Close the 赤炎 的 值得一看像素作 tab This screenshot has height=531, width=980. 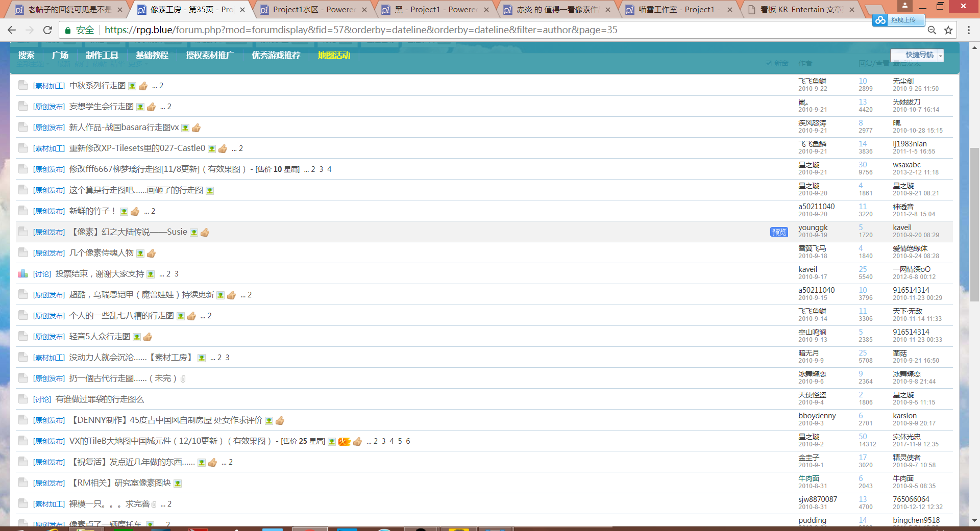click(608, 9)
